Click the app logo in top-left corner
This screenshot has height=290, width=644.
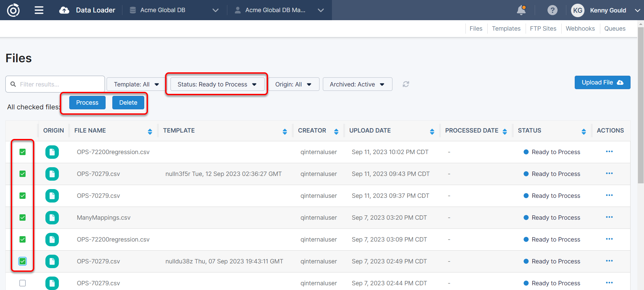click(x=13, y=10)
